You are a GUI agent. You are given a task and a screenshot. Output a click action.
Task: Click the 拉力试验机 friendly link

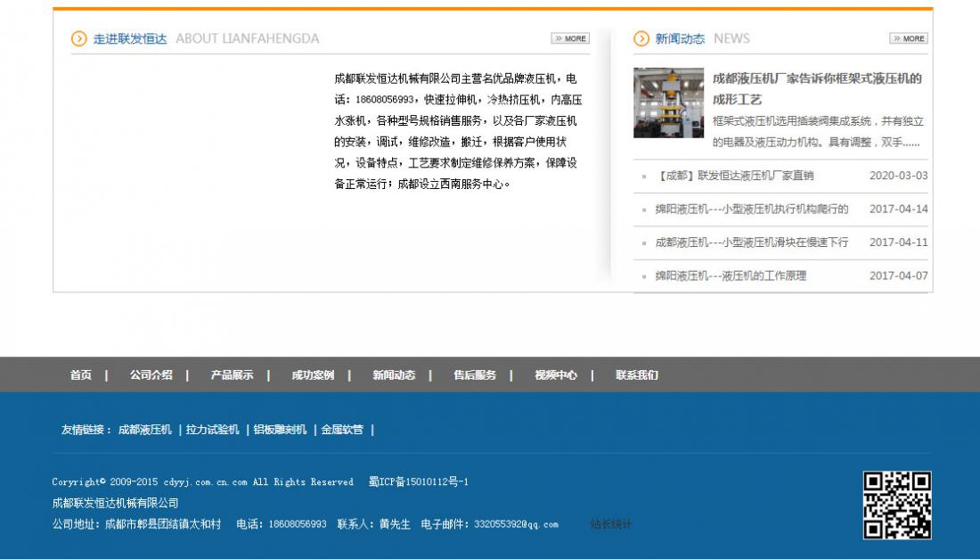pyautogui.click(x=212, y=430)
